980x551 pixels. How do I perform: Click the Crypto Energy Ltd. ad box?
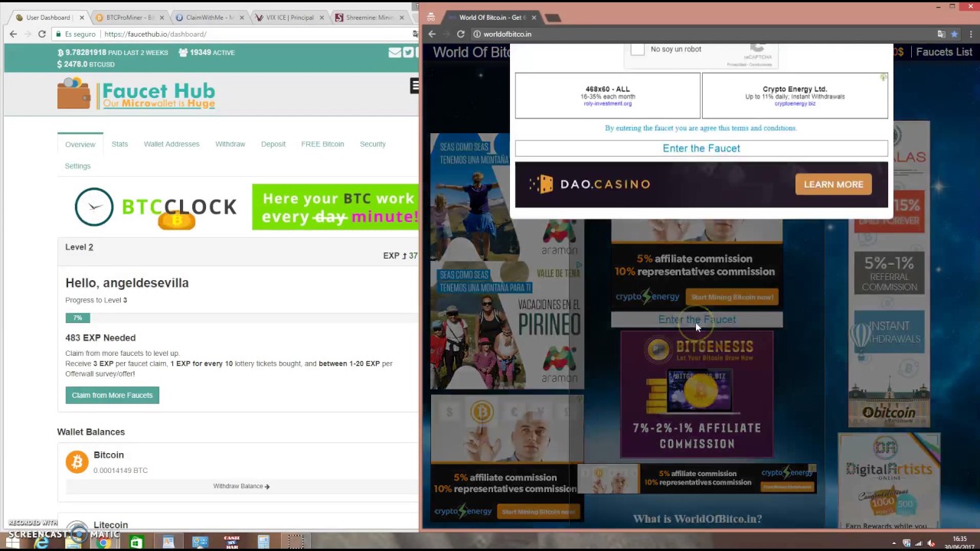[x=795, y=96]
